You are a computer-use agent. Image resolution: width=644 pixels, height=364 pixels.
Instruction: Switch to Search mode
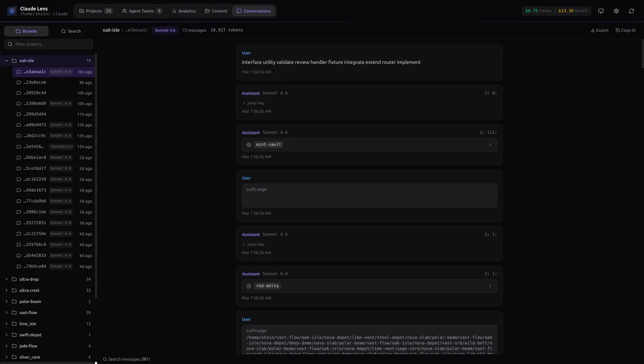click(71, 31)
